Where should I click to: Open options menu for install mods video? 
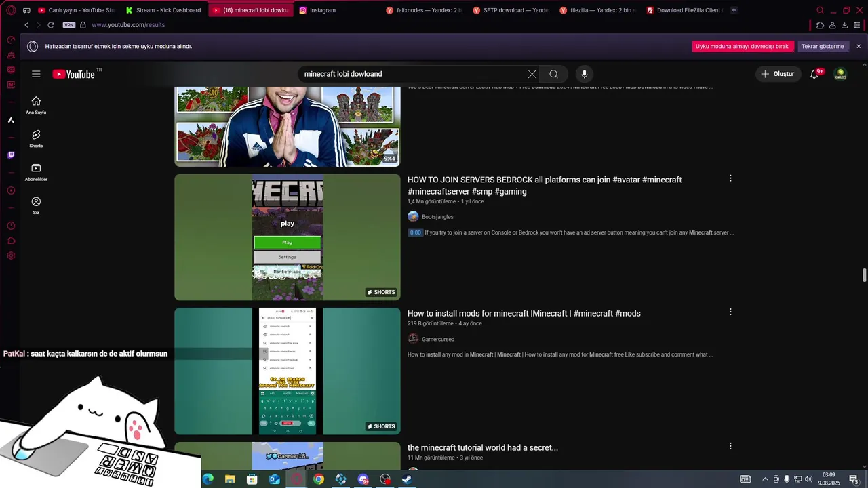coord(730,312)
